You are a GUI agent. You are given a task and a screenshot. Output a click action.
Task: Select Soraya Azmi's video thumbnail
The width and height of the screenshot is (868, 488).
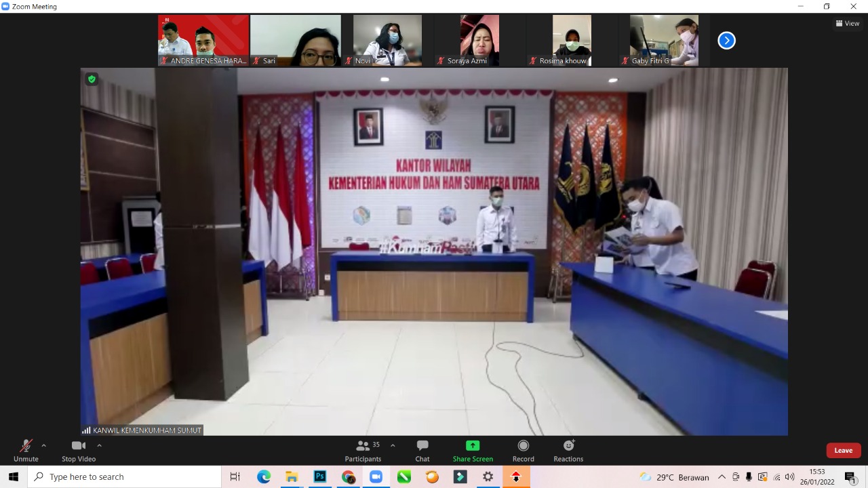pyautogui.click(x=479, y=40)
